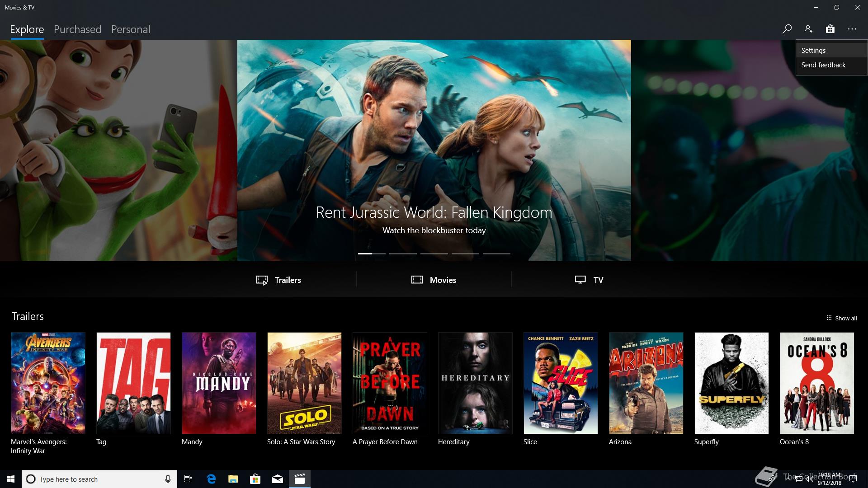Jump to the second carousel slide indicator
The height and width of the screenshot is (488, 868).
[403, 253]
